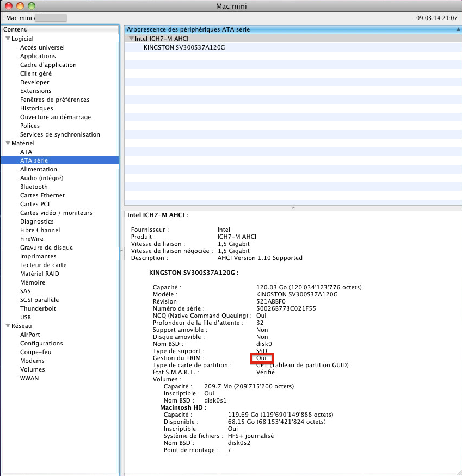Click the yellow minimize window button
The width and height of the screenshot is (462, 476).
point(20,6)
